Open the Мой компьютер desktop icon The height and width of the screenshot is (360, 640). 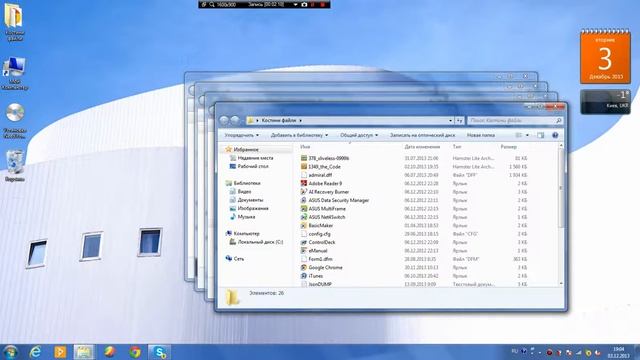[x=14, y=73]
